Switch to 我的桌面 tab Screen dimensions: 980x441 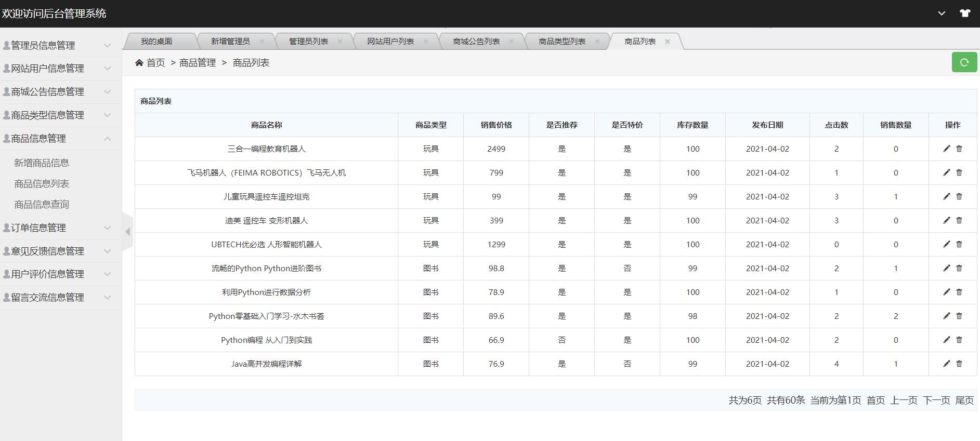(x=156, y=41)
